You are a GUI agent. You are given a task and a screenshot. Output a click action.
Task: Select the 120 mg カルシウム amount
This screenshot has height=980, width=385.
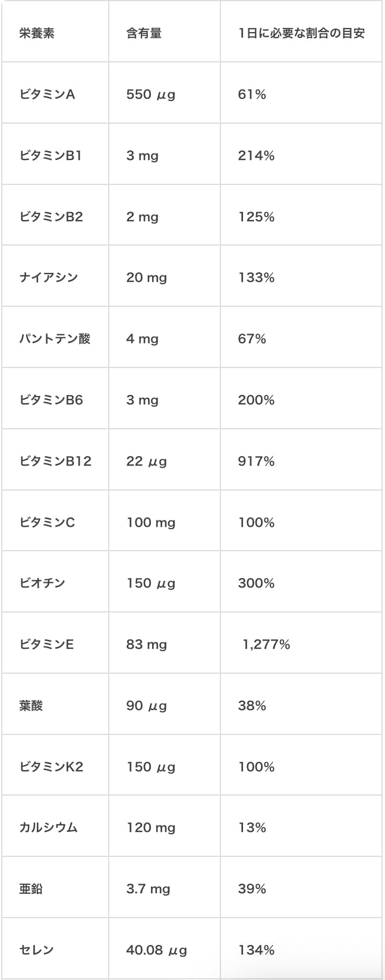tap(151, 828)
